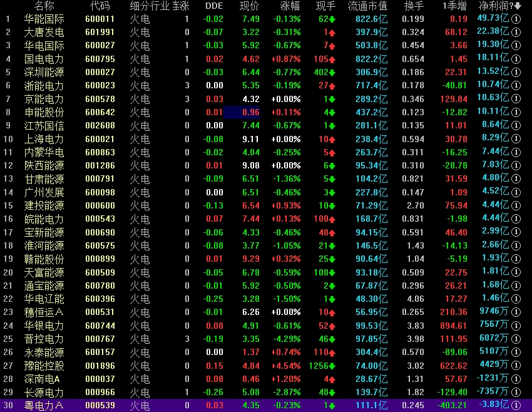Click 浙能电力 net profit 10.74亿
The width and height of the screenshot is (532, 412).
(x=493, y=85)
